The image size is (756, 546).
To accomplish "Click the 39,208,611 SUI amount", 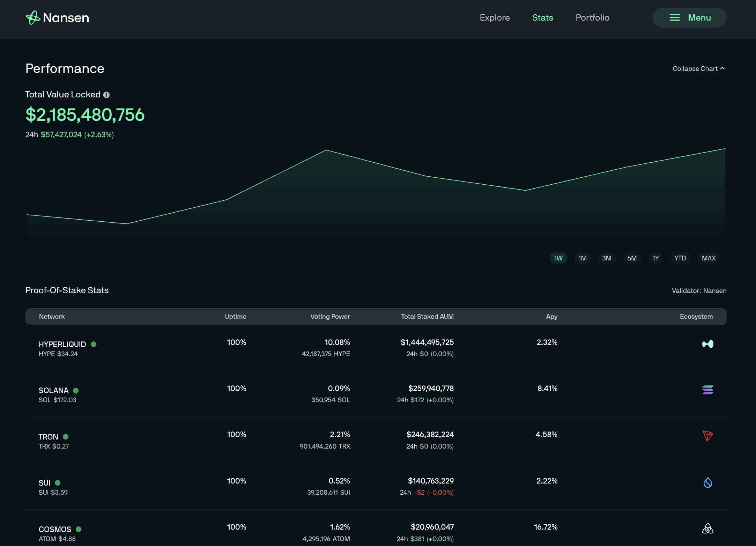I will [328, 492].
